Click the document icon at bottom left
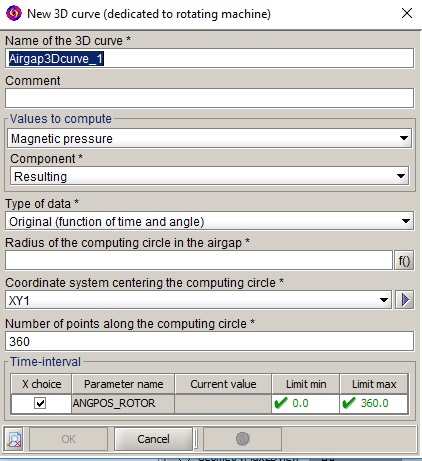Screen dimensions: 422x461 (14, 439)
